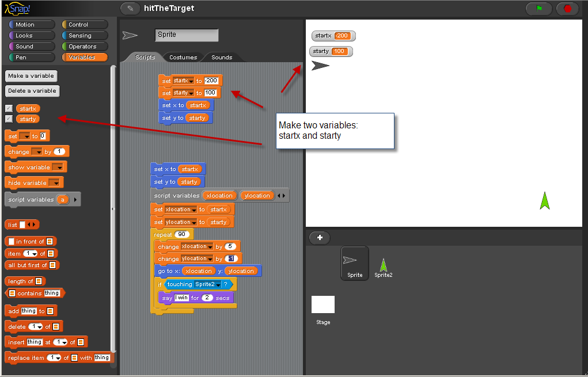Open the Looks block category
The width and height of the screenshot is (588, 377).
(x=32, y=35)
